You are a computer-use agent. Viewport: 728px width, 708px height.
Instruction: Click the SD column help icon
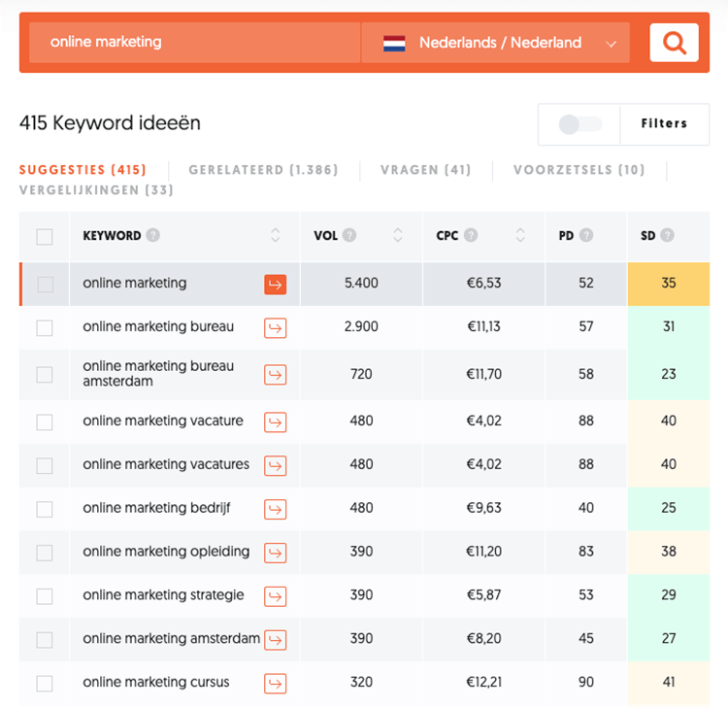pos(667,235)
